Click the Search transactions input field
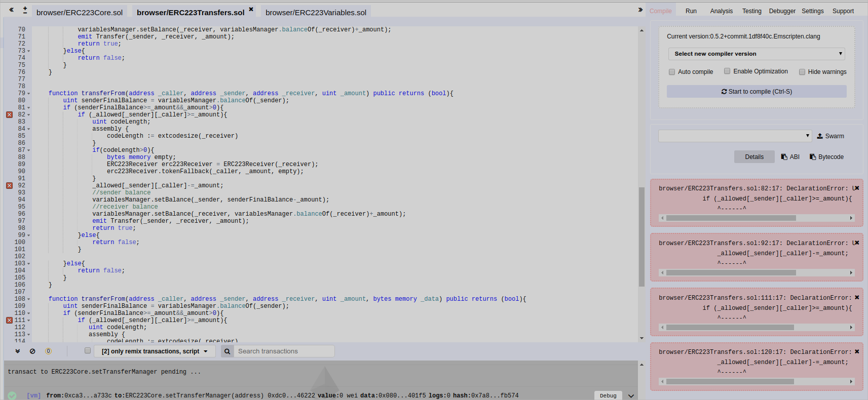Screen dimensions: 868x400 tap(284, 351)
